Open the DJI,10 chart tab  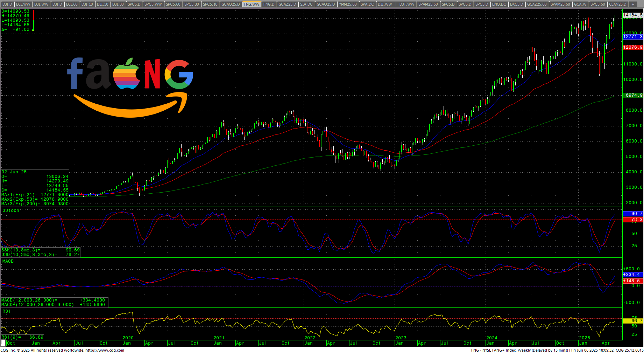click(87, 4)
